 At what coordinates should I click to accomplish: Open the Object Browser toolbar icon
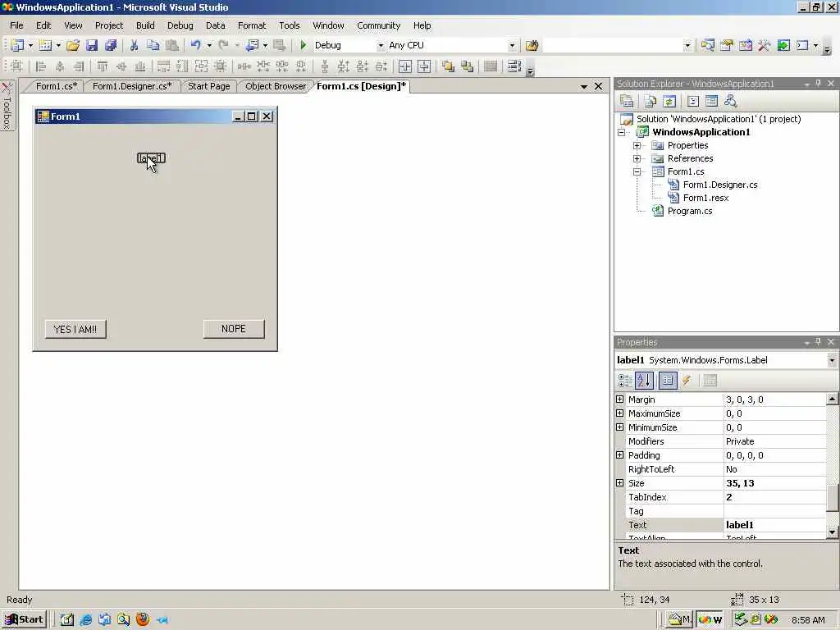pyautogui.click(x=745, y=46)
